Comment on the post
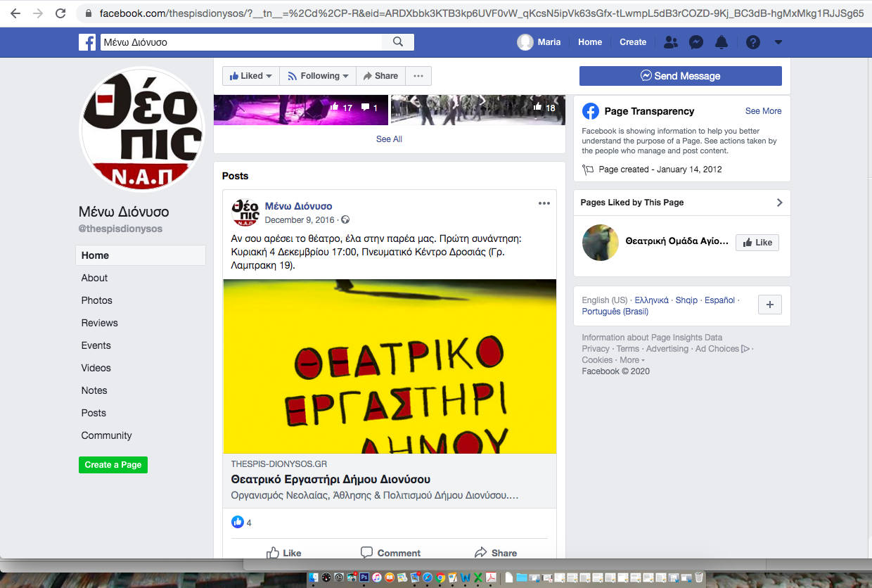The height and width of the screenshot is (588, 872). [390, 553]
